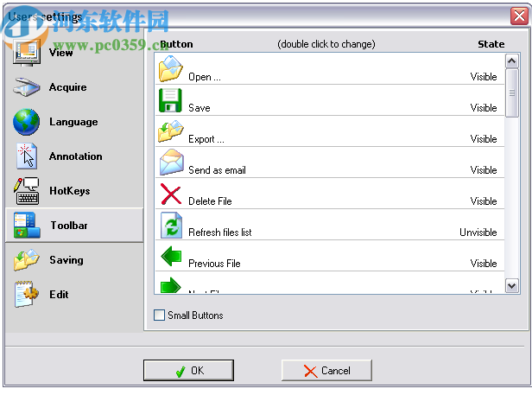532x395 pixels.
Task: Open the View settings section
Action: click(x=74, y=53)
